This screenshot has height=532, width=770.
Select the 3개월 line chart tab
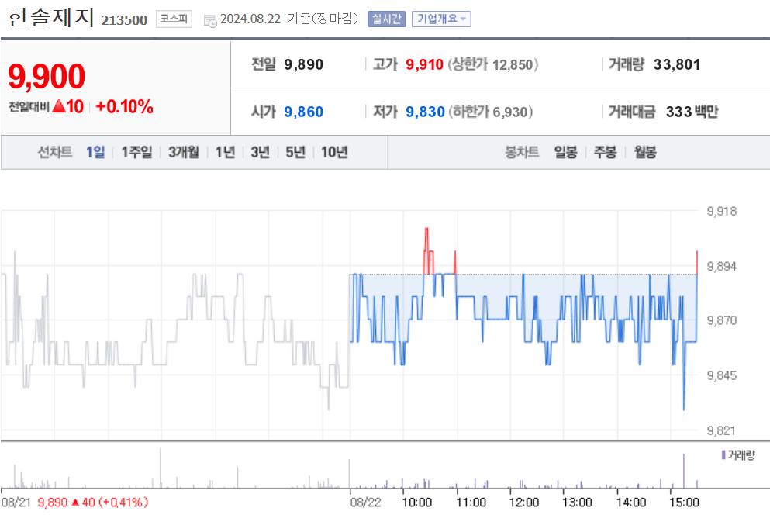pyautogui.click(x=184, y=152)
